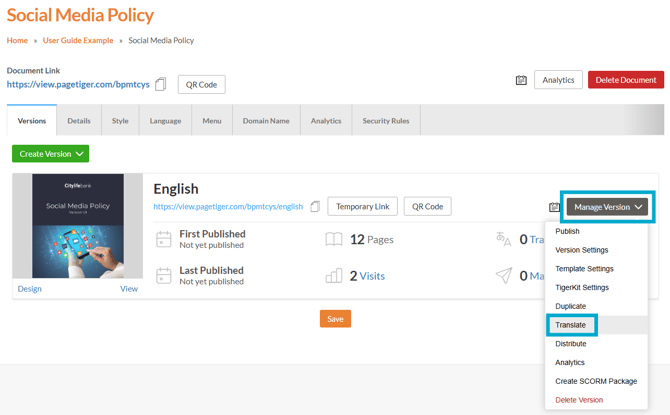Open the notes icon beside Analytics button
The width and height of the screenshot is (670, 415).
point(521,80)
